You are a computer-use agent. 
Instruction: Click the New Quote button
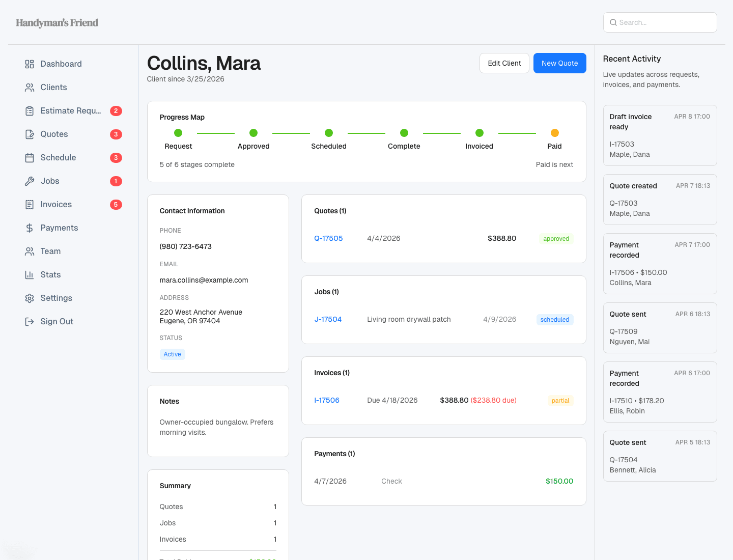pyautogui.click(x=560, y=63)
